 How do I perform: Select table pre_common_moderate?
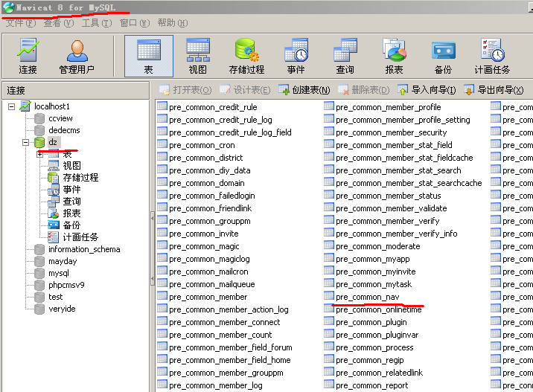coord(378,246)
